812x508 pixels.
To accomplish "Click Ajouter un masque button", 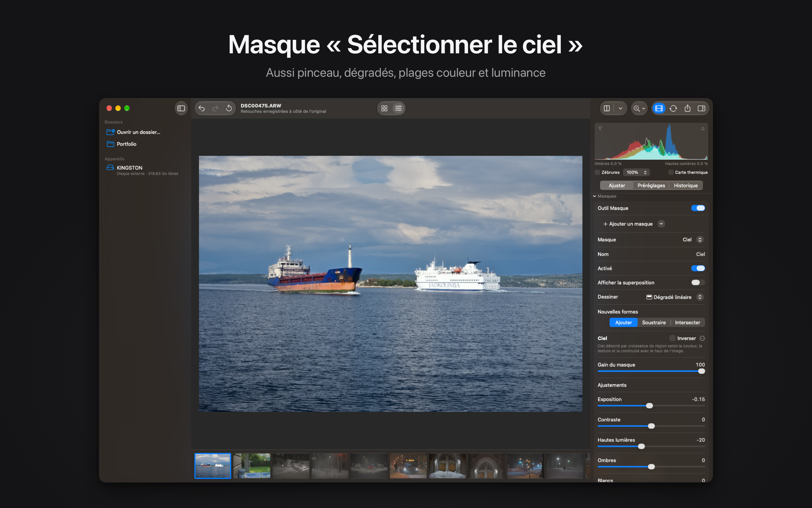I will (x=628, y=224).
